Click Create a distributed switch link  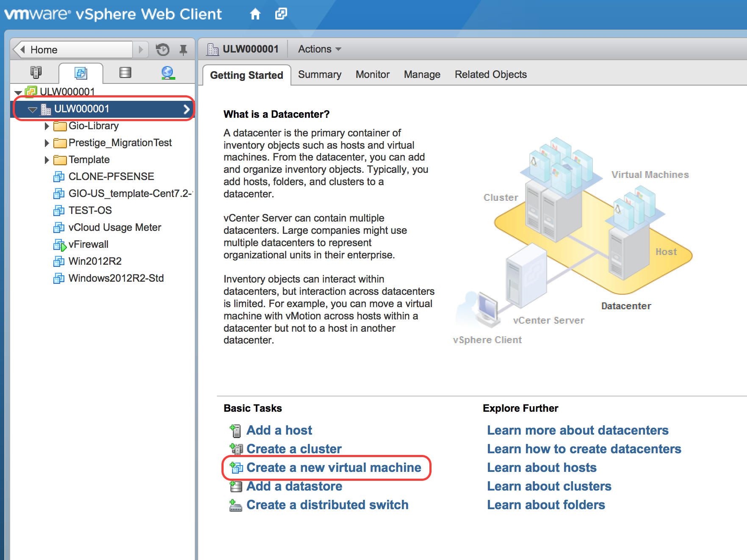coord(327,505)
